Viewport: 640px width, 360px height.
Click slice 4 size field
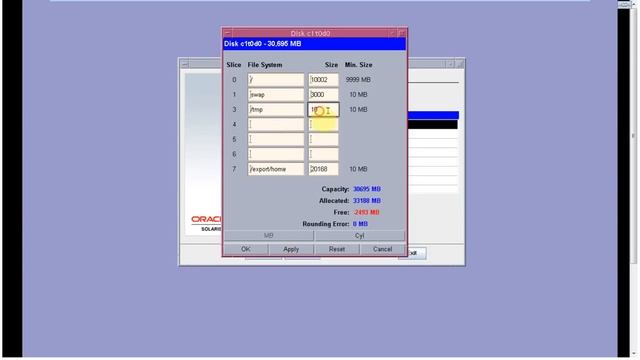pyautogui.click(x=323, y=124)
